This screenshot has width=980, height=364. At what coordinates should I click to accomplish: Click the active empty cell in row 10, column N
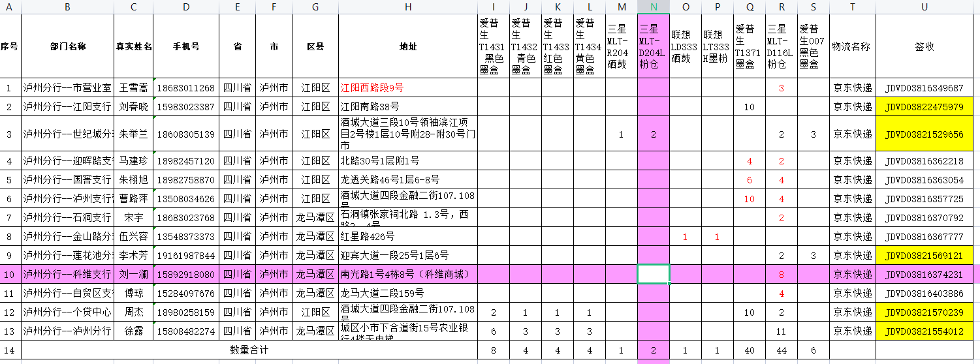click(x=653, y=274)
